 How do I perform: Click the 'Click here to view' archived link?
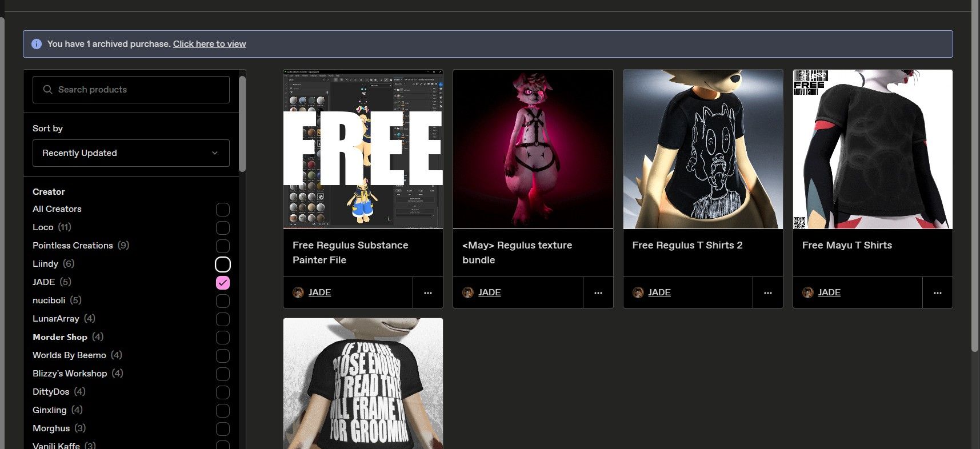(x=210, y=44)
